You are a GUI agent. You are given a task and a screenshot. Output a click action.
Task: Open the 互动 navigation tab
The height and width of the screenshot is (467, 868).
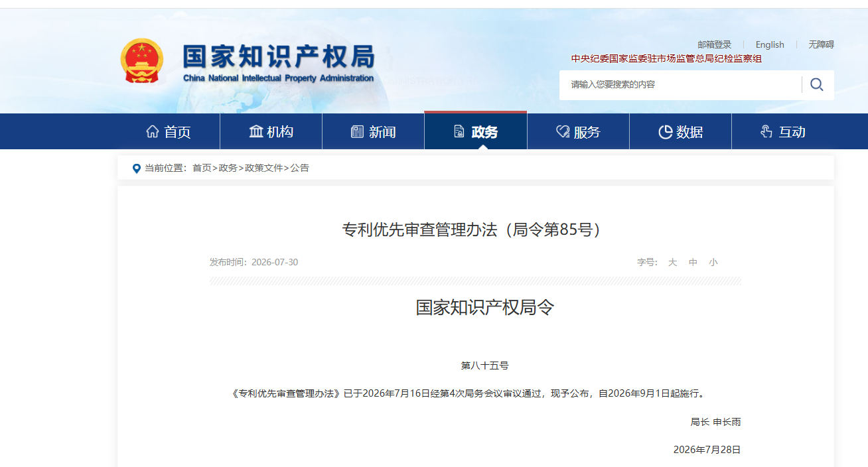pos(782,131)
